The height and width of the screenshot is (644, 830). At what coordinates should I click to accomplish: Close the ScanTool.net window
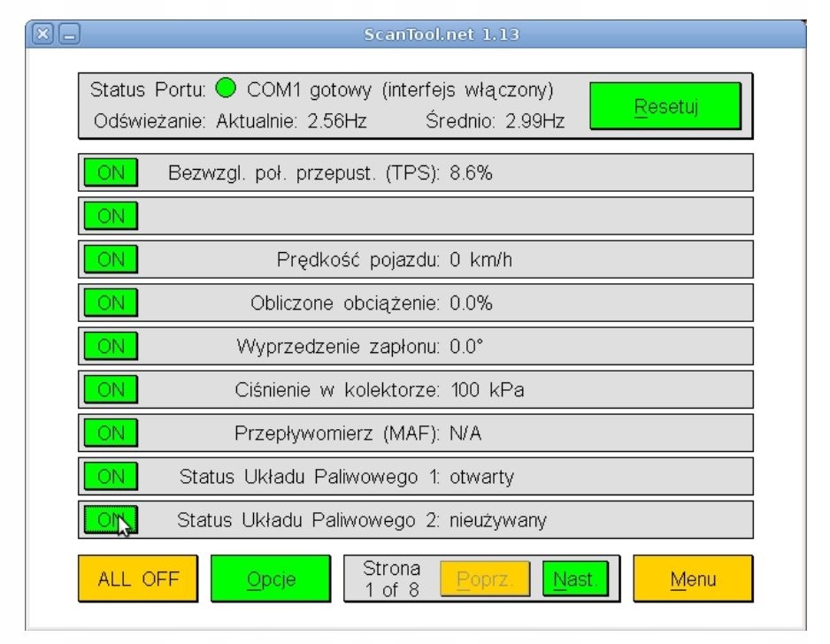42,35
